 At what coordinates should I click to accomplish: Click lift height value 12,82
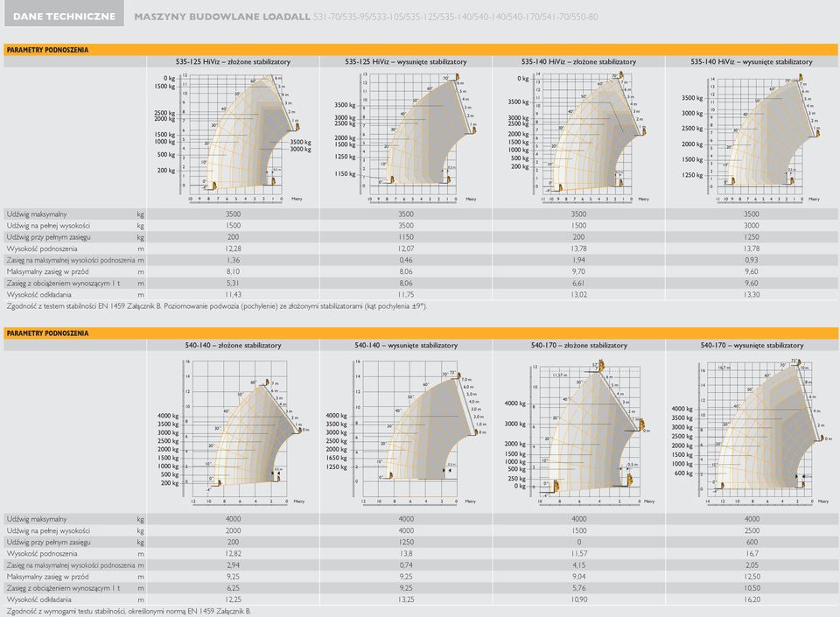coord(233,553)
